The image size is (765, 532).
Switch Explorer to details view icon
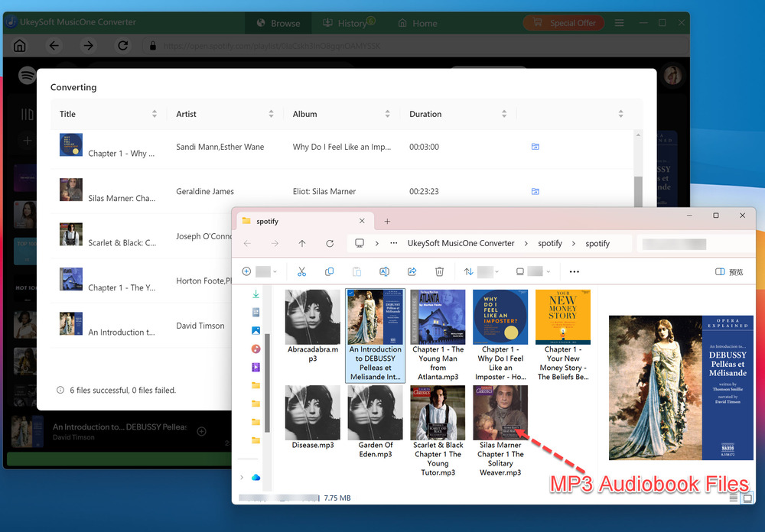[734, 498]
